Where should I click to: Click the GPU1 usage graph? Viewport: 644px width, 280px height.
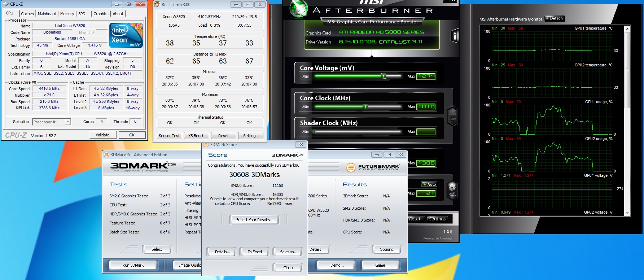point(552,120)
